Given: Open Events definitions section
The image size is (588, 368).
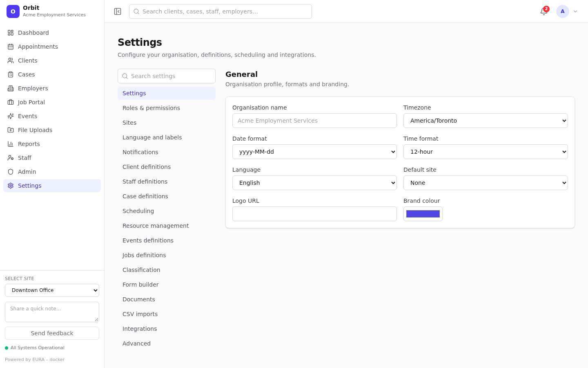Looking at the screenshot, I should click(167, 240).
